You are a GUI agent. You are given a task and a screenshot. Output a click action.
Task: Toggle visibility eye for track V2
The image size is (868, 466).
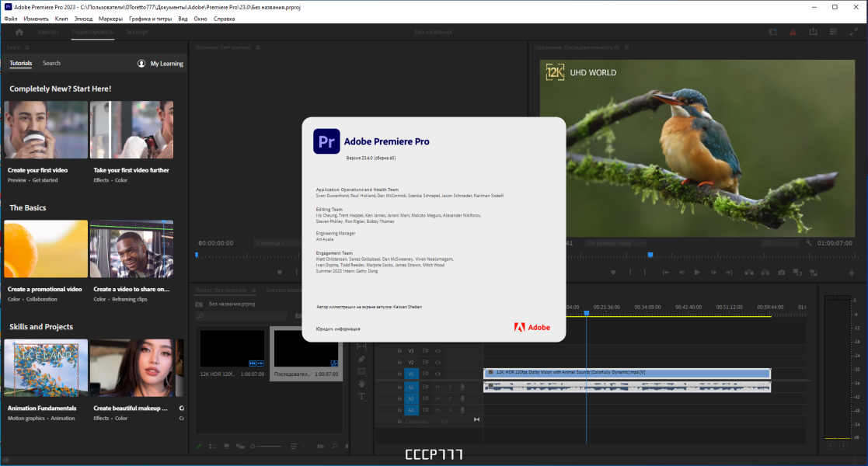437,363
